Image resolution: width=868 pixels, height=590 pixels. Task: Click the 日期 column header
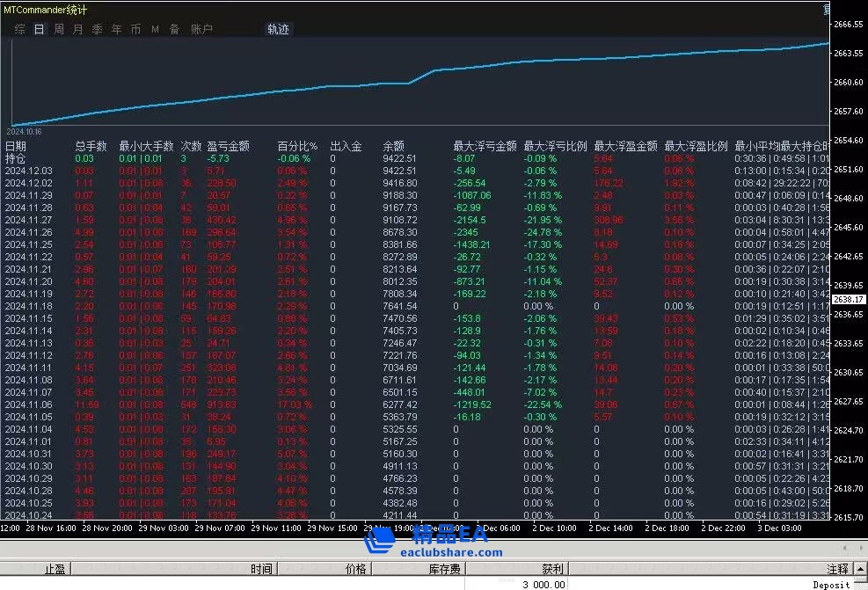pos(16,146)
